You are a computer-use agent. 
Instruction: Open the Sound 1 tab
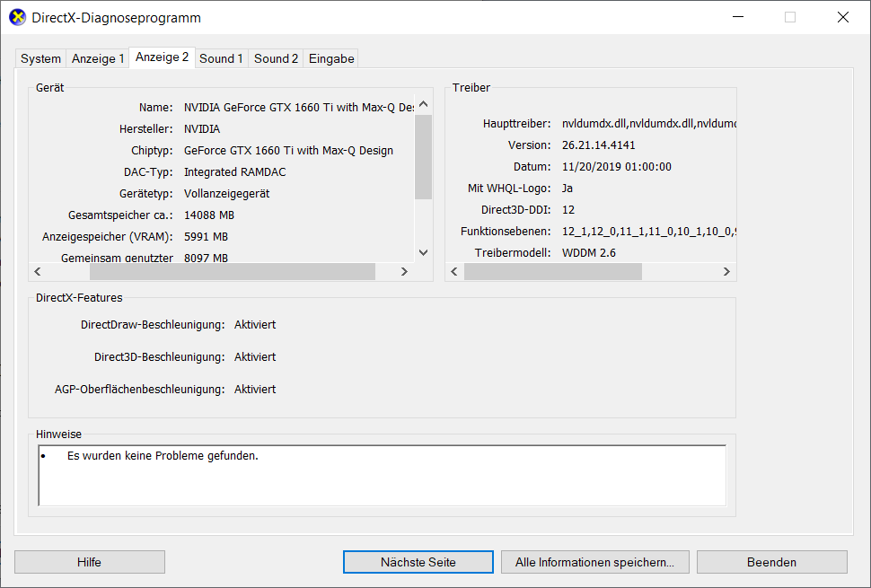tap(221, 58)
